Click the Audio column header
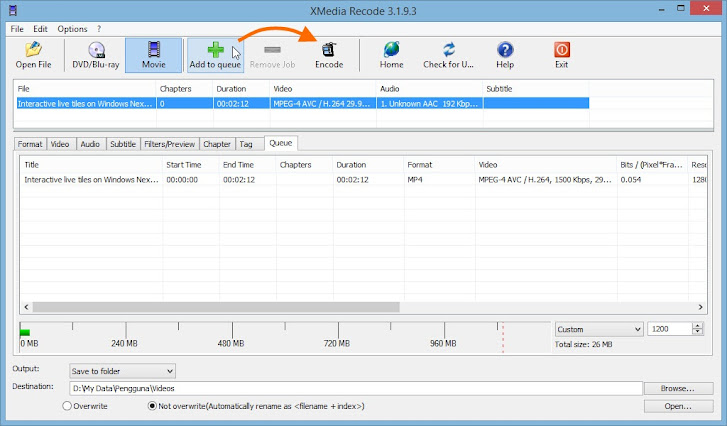The image size is (727, 426). point(429,89)
